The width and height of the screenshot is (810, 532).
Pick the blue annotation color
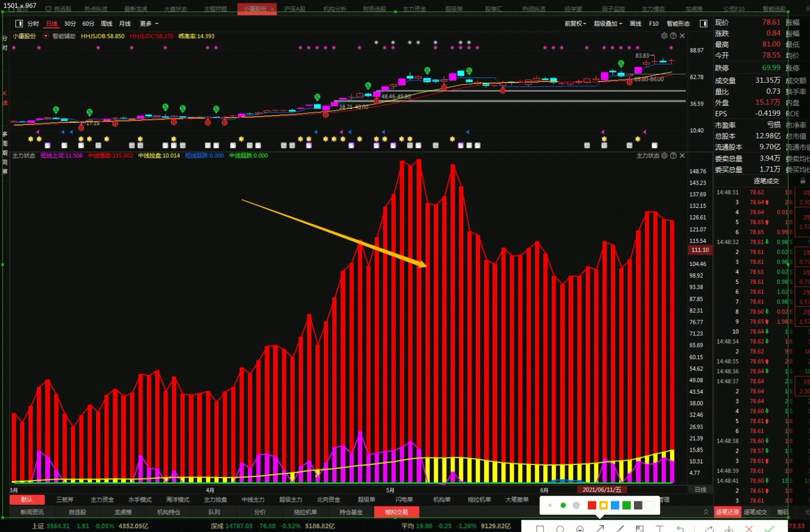(x=615, y=505)
